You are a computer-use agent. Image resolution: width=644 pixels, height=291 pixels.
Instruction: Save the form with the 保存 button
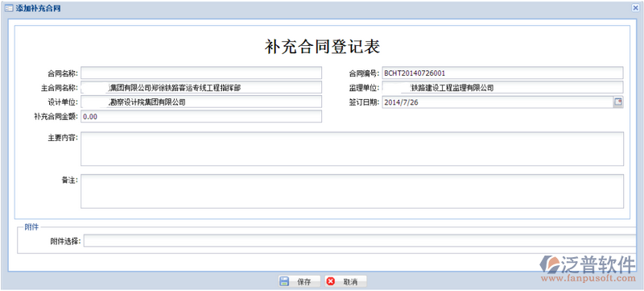[299, 281]
